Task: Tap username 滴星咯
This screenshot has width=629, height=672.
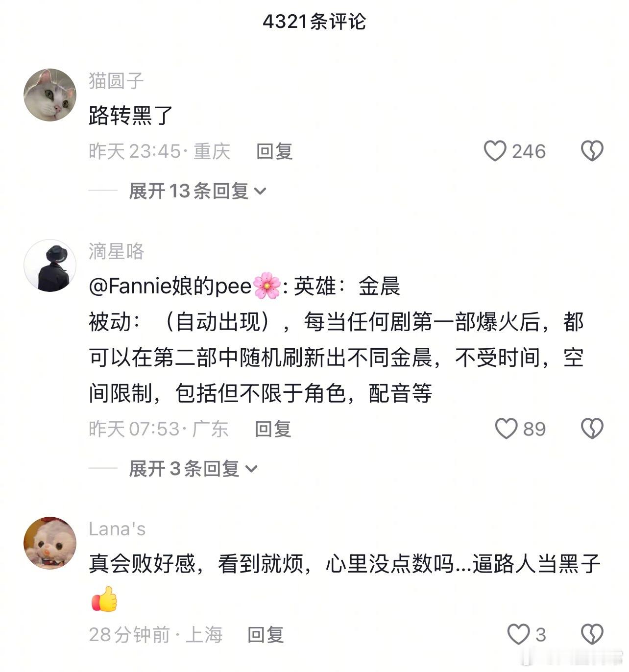Action: coord(117,251)
